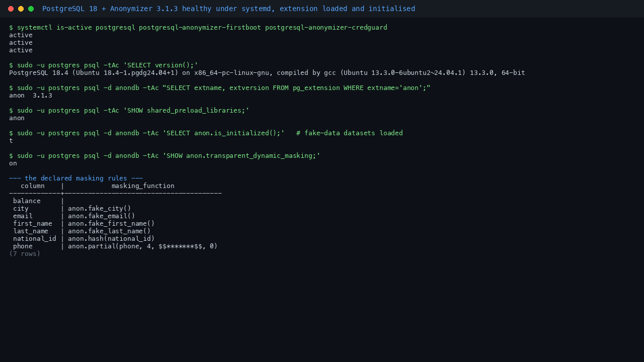Click the 'masking_function' table header
The image size is (644, 362).
tap(143, 186)
